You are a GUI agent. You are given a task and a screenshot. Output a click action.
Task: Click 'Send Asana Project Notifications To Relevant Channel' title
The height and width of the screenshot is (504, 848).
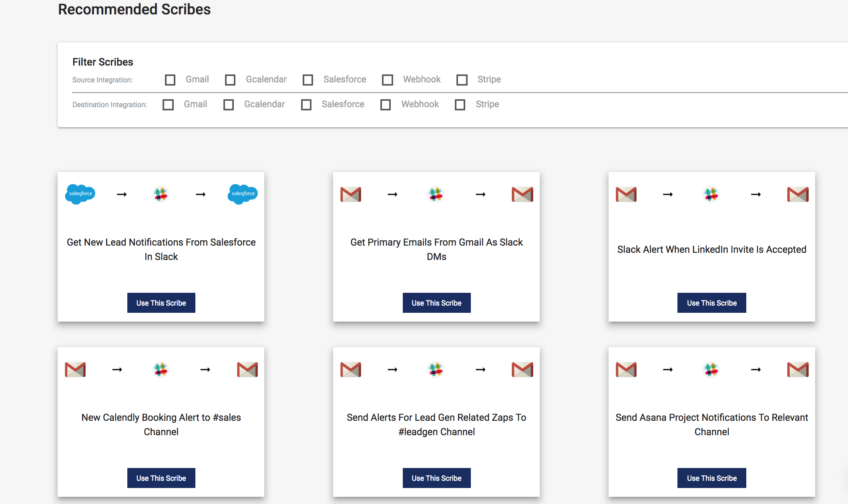point(712,424)
